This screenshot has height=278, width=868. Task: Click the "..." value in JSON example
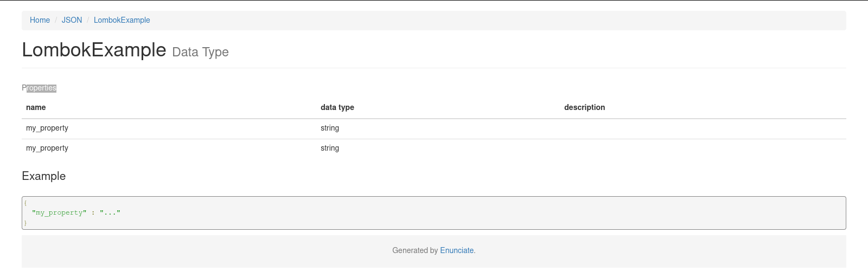110,212
